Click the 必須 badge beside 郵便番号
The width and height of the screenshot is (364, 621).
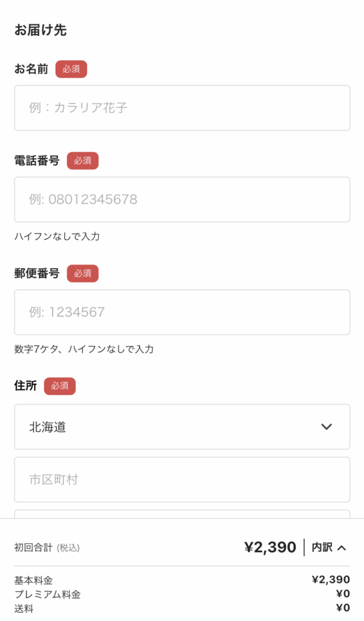(x=82, y=274)
